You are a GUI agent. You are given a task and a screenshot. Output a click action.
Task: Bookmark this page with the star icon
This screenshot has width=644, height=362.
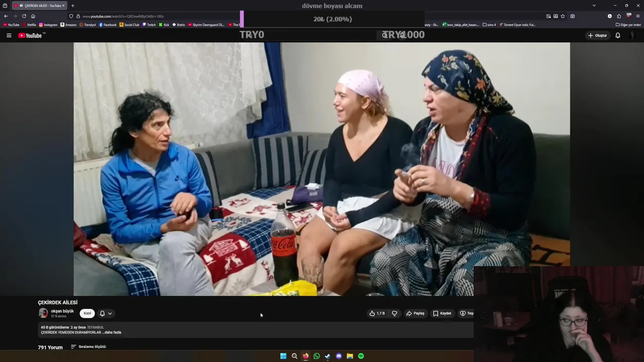pyautogui.click(x=562, y=16)
